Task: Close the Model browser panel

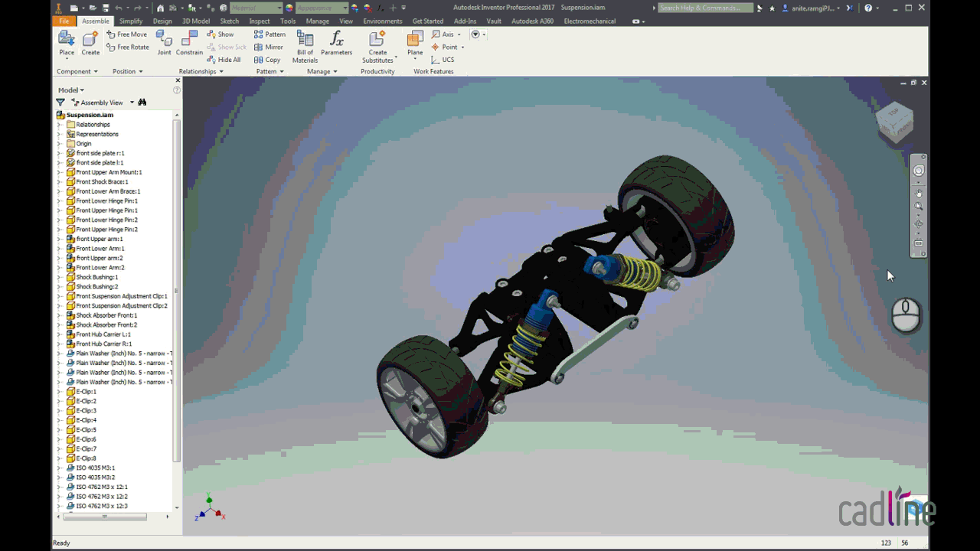Action: click(178, 80)
